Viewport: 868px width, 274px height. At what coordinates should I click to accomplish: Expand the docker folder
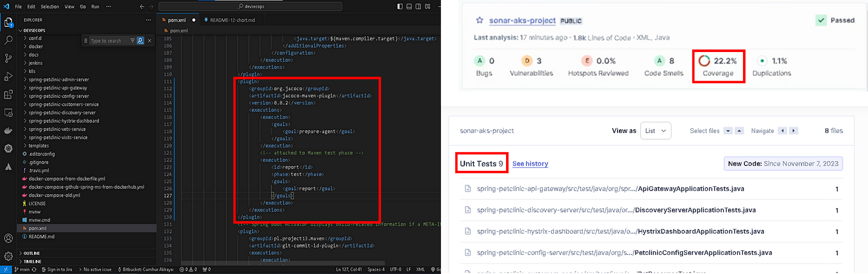36,46
